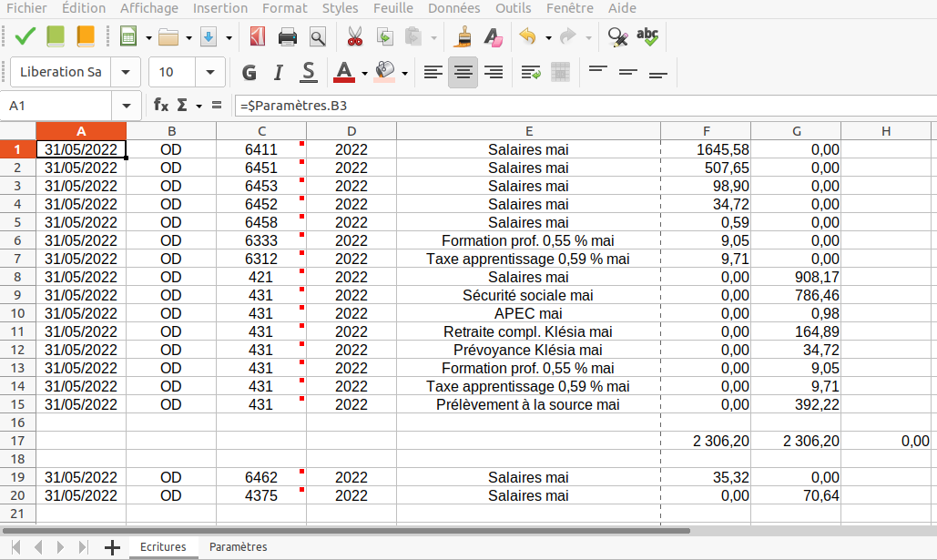Viewport: 937px width, 560px height.
Task: Select column E header
Action: click(x=528, y=131)
